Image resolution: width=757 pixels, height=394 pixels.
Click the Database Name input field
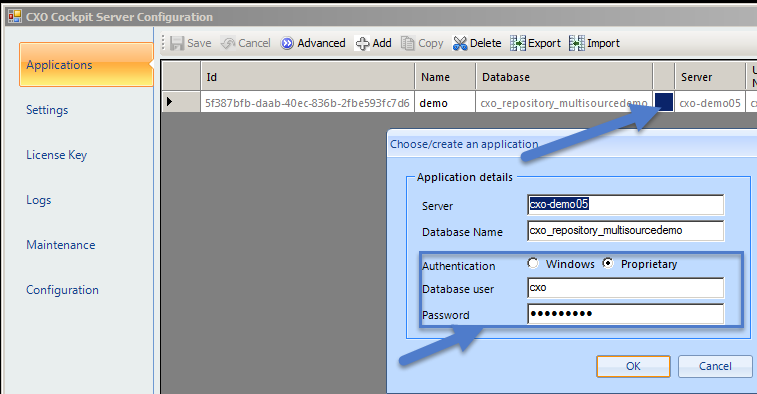tap(626, 231)
